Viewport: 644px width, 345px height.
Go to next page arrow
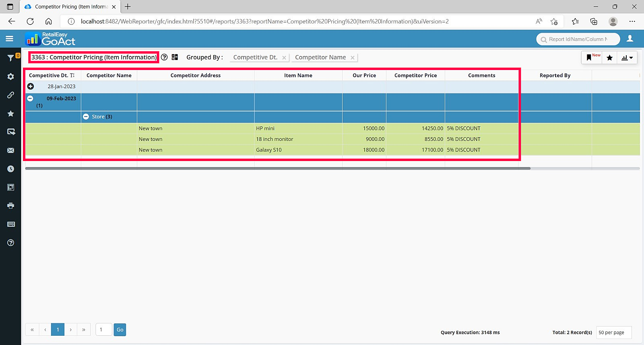pos(71,330)
